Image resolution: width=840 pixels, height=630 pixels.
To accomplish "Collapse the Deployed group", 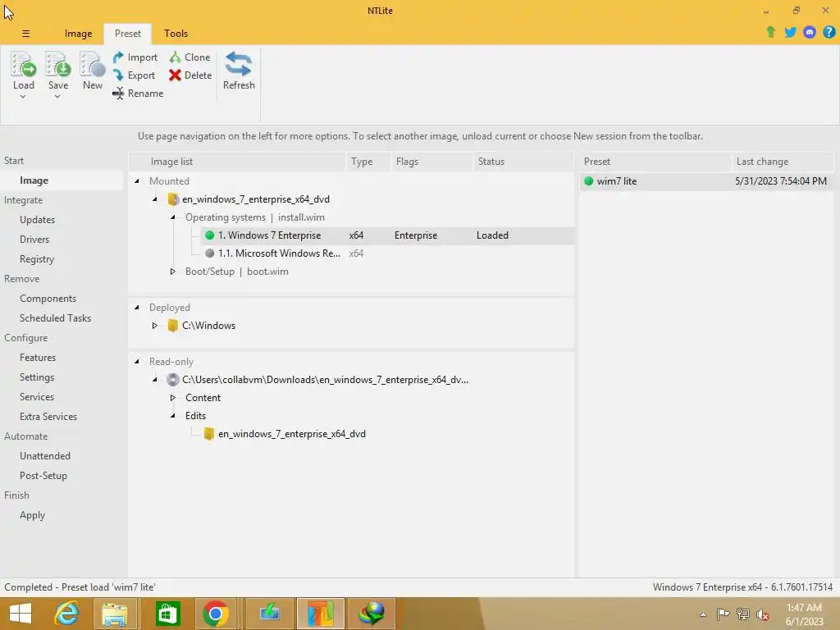I will [x=137, y=308].
